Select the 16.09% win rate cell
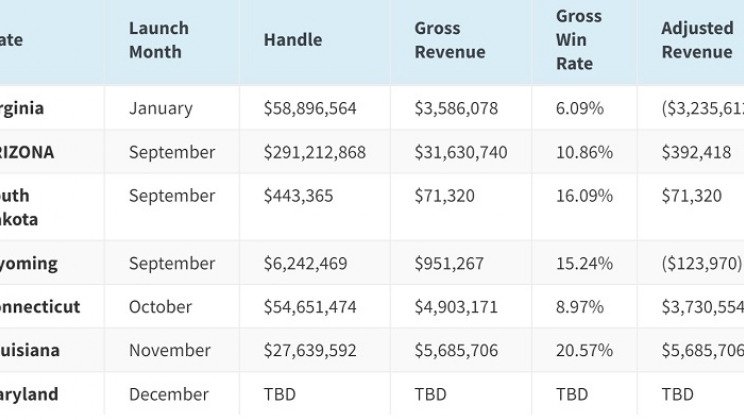 583,196
